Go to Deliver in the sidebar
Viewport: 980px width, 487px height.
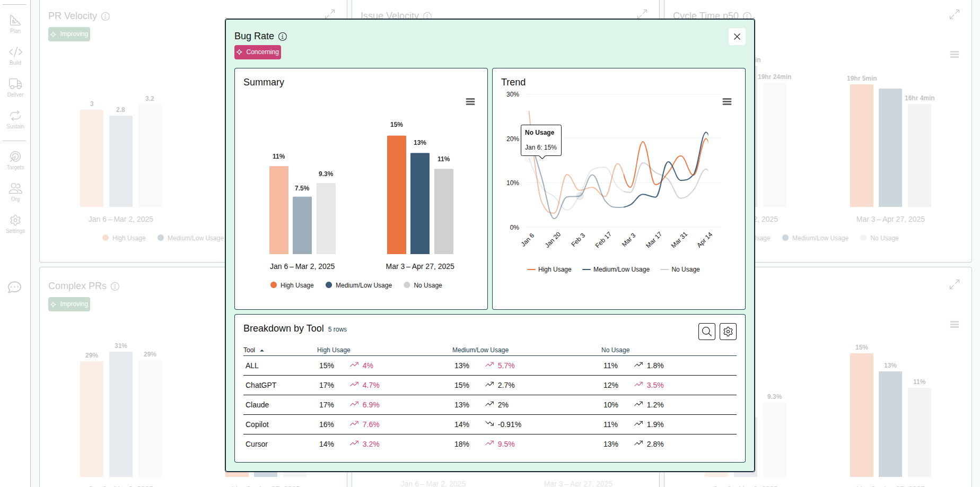(x=15, y=88)
